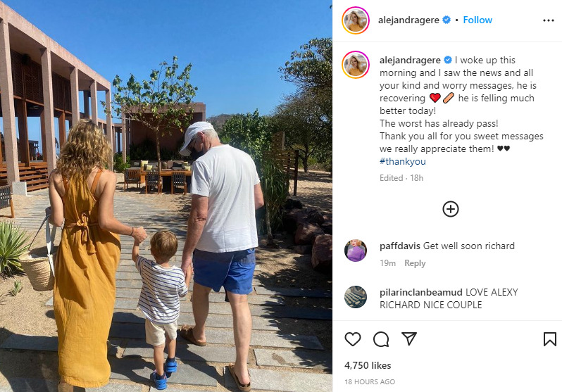Click the verified badge in the header
562x392 pixels.
(447, 20)
